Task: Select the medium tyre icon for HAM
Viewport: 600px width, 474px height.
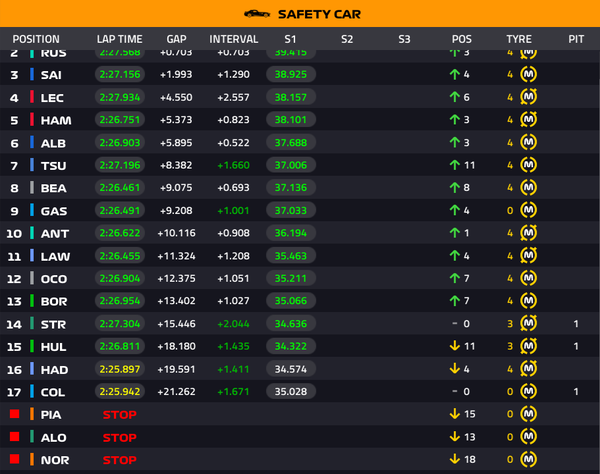Action: tap(529, 120)
